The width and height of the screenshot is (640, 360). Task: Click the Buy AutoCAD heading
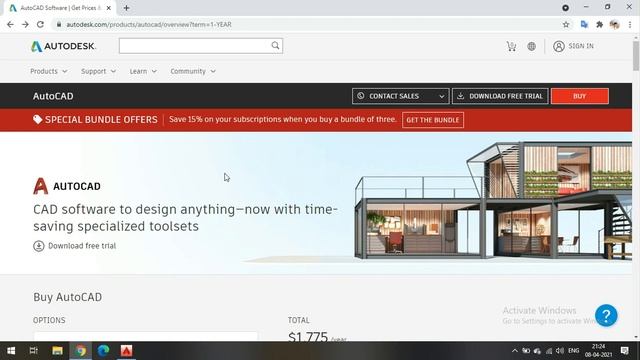[68, 297]
